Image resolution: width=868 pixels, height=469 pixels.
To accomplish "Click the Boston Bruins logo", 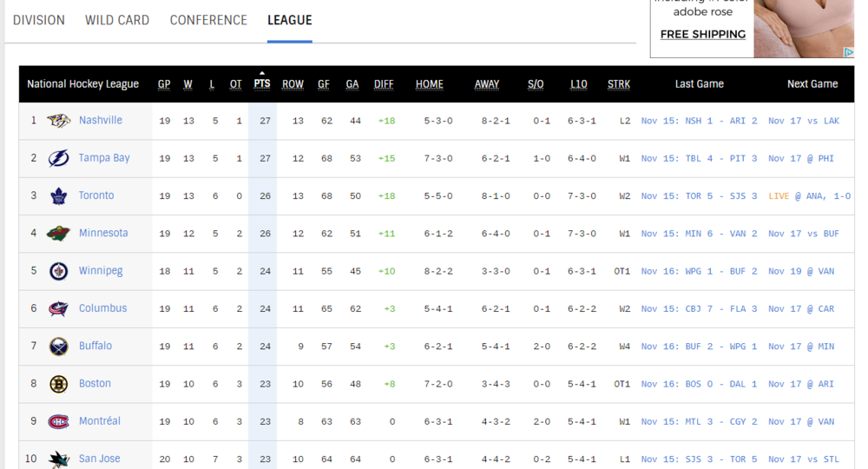I will (58, 384).
